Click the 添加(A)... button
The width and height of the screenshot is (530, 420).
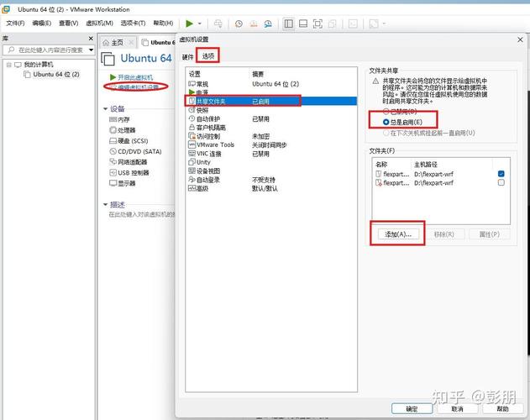coord(398,234)
